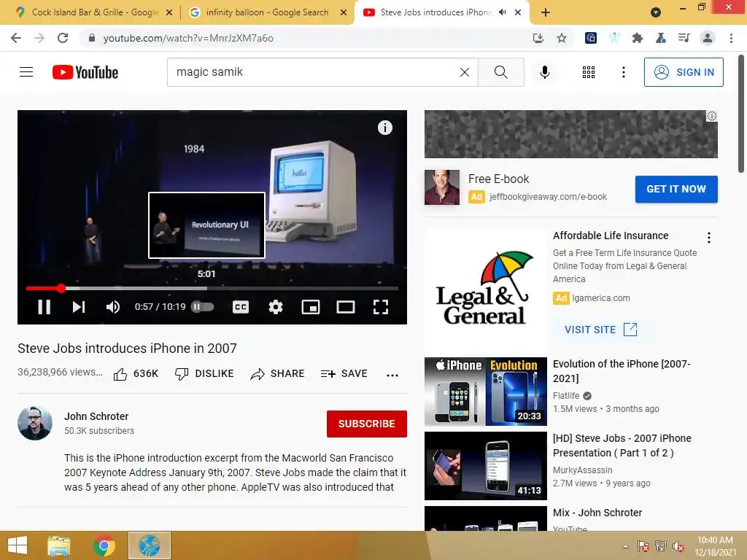
Task: Open Windows Start button
Action: (18, 545)
